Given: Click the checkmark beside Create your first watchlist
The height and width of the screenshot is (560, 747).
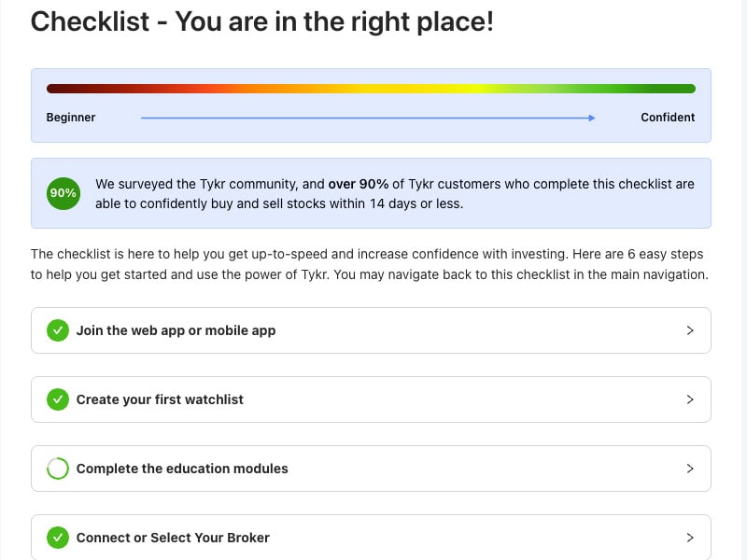Looking at the screenshot, I should (x=57, y=399).
